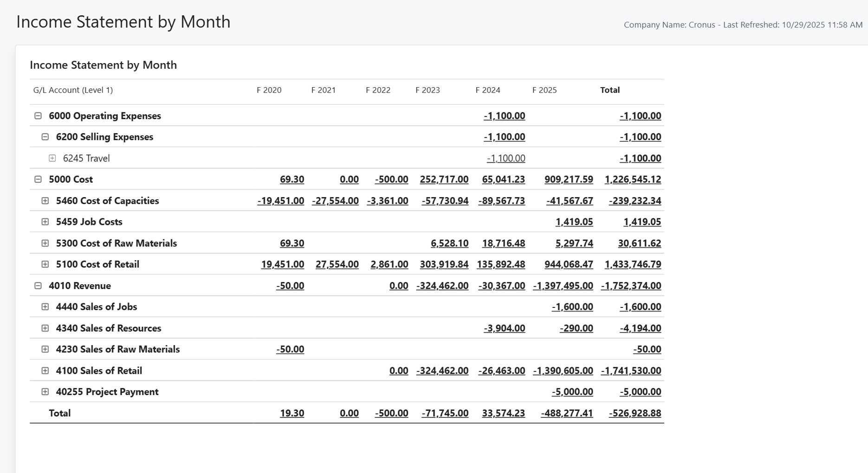Click the G/L Account (Level 1) header
The image size is (868, 473).
pos(73,90)
